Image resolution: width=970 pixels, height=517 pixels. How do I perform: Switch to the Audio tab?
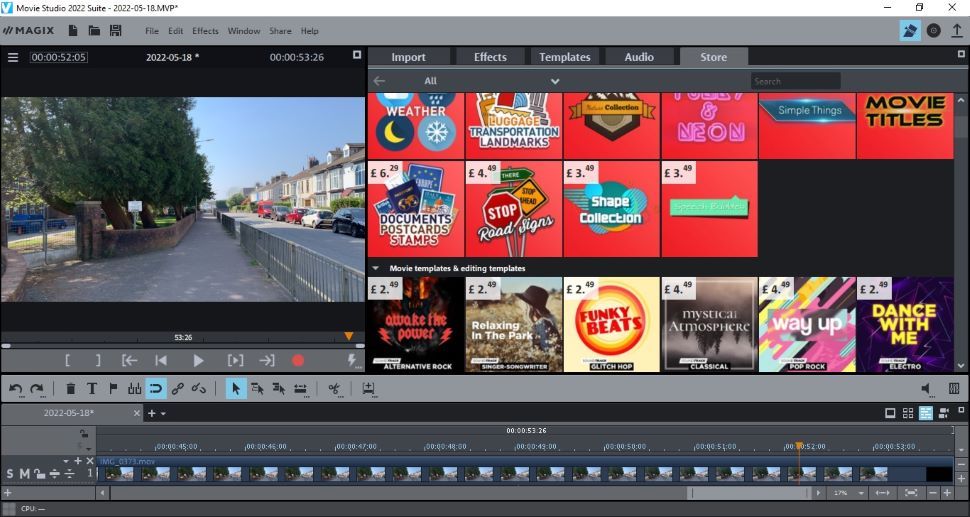pyautogui.click(x=639, y=57)
